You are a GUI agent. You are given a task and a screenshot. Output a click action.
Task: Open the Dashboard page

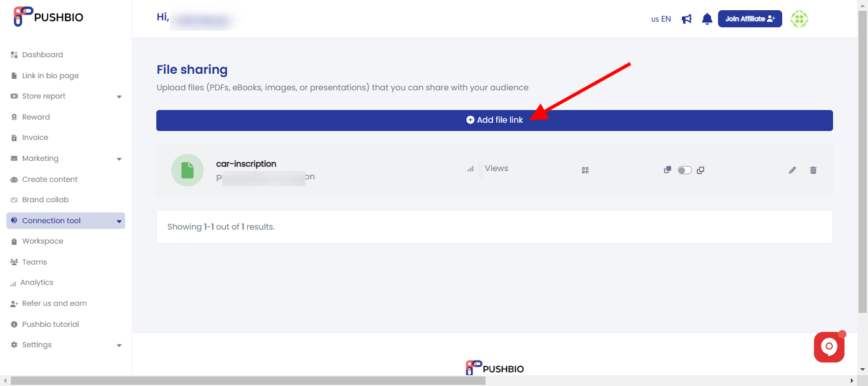pos(43,55)
